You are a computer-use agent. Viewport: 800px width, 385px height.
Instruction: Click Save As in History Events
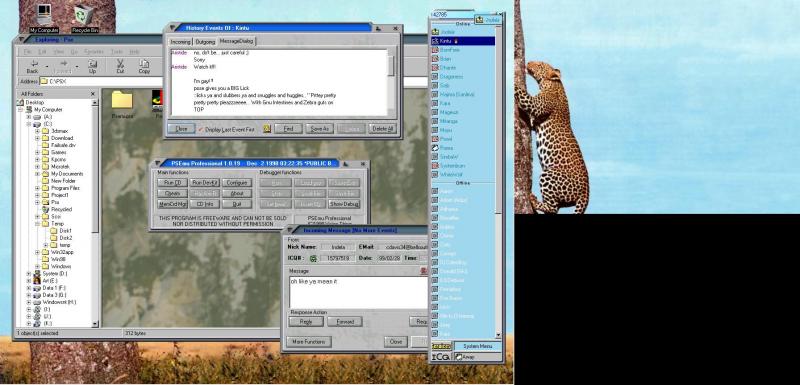coord(320,129)
